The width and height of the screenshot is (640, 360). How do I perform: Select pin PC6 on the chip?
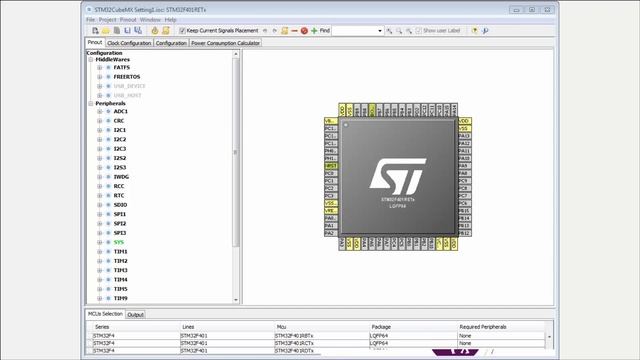(x=464, y=203)
